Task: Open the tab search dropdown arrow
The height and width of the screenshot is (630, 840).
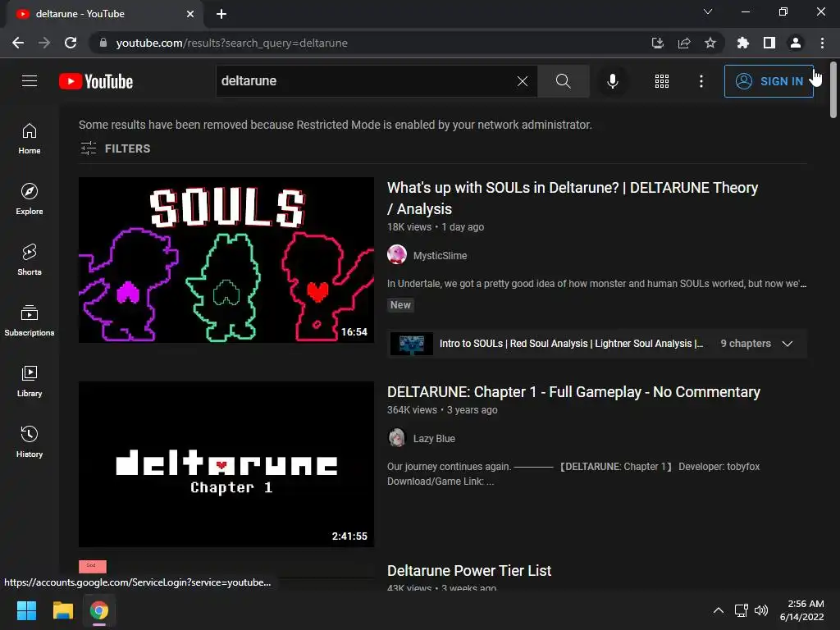Action: pyautogui.click(x=708, y=11)
